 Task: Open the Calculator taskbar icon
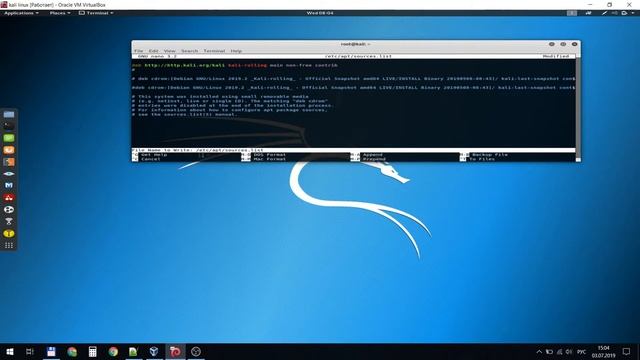click(x=93, y=351)
